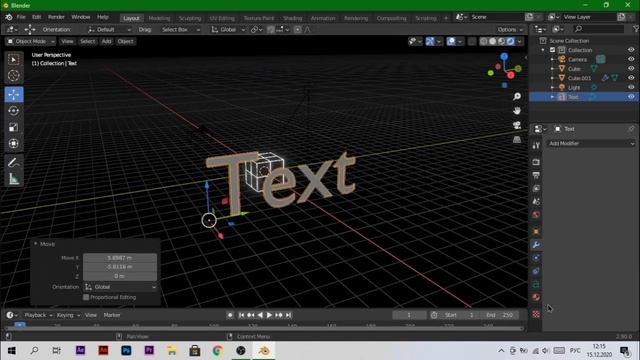This screenshot has width=640, height=360.
Task: Hide the Camera object in outliner
Action: [631, 59]
